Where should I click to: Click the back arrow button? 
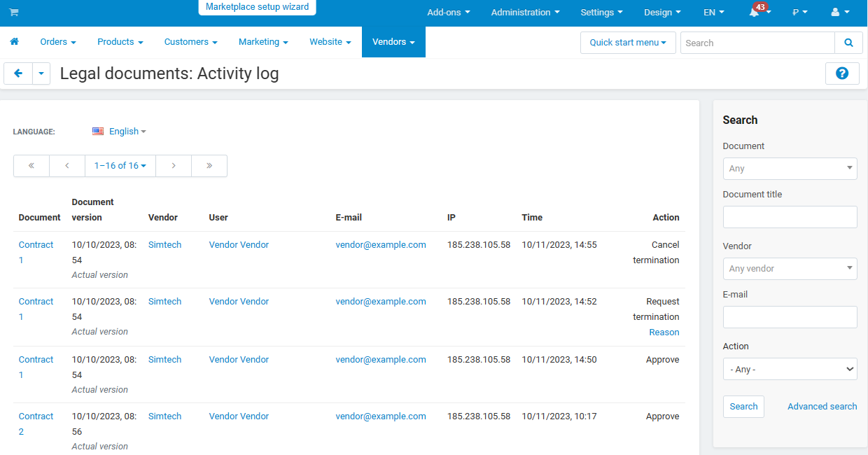coord(18,73)
